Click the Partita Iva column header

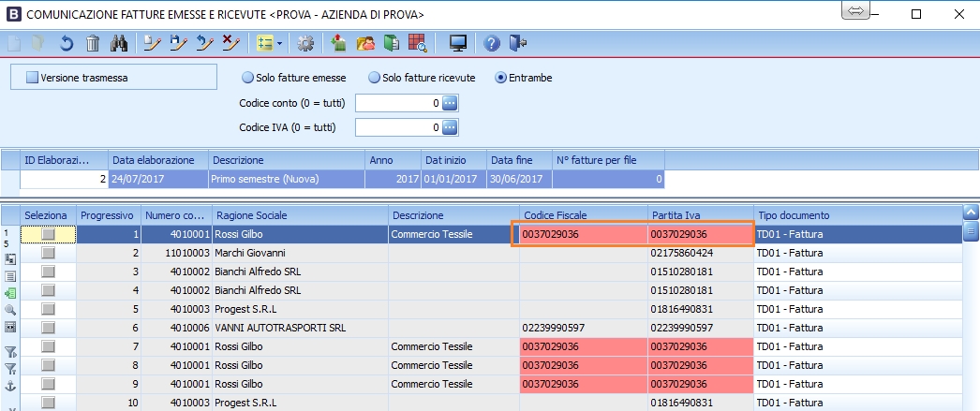tap(700, 215)
